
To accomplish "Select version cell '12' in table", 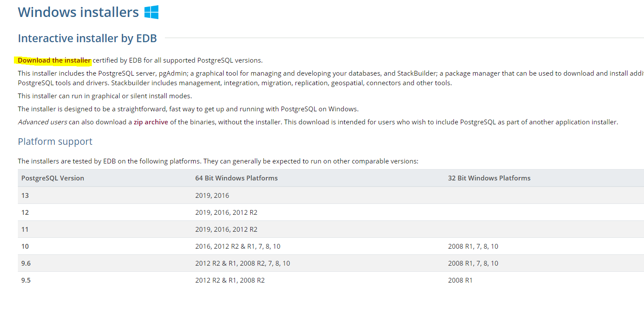I will tap(25, 212).
